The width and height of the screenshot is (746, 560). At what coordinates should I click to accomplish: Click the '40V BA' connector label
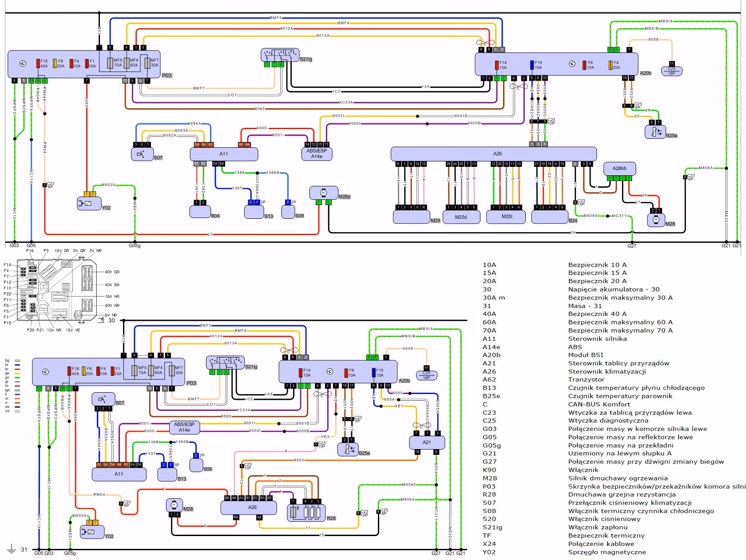112,285
